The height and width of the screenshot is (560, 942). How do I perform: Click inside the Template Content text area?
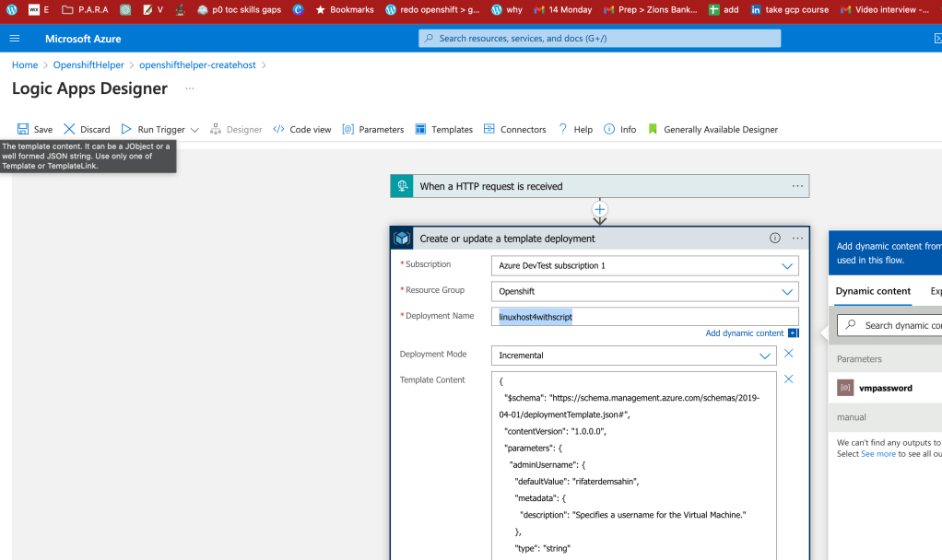[634, 466]
